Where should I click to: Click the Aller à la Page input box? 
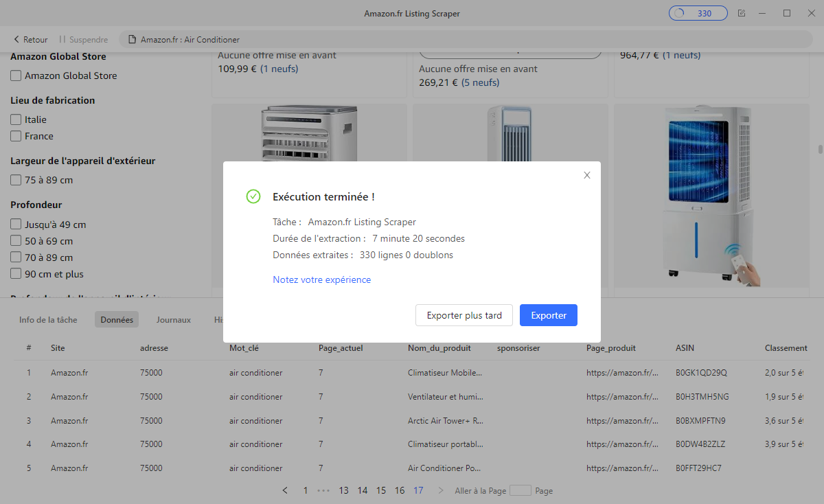tap(520, 490)
